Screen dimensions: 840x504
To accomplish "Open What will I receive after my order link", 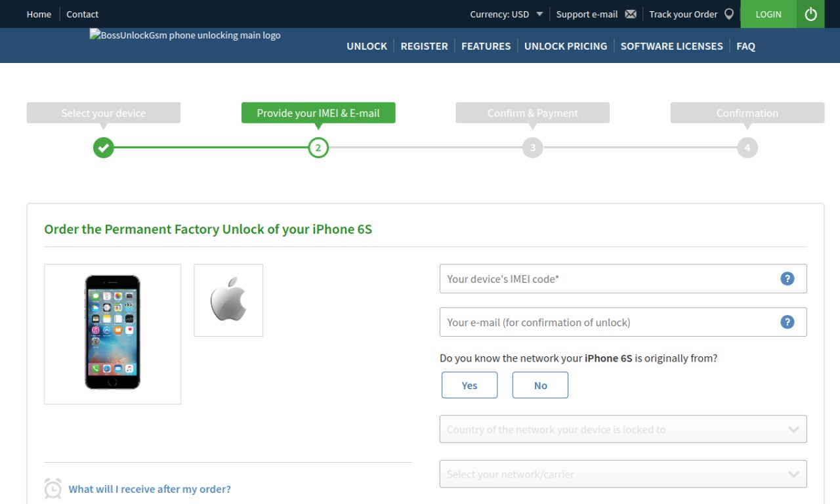I will point(150,489).
